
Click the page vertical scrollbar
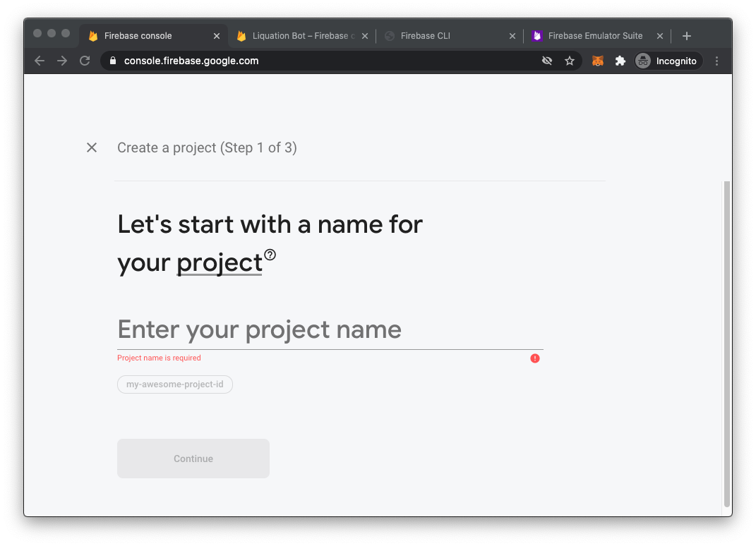coord(726,344)
